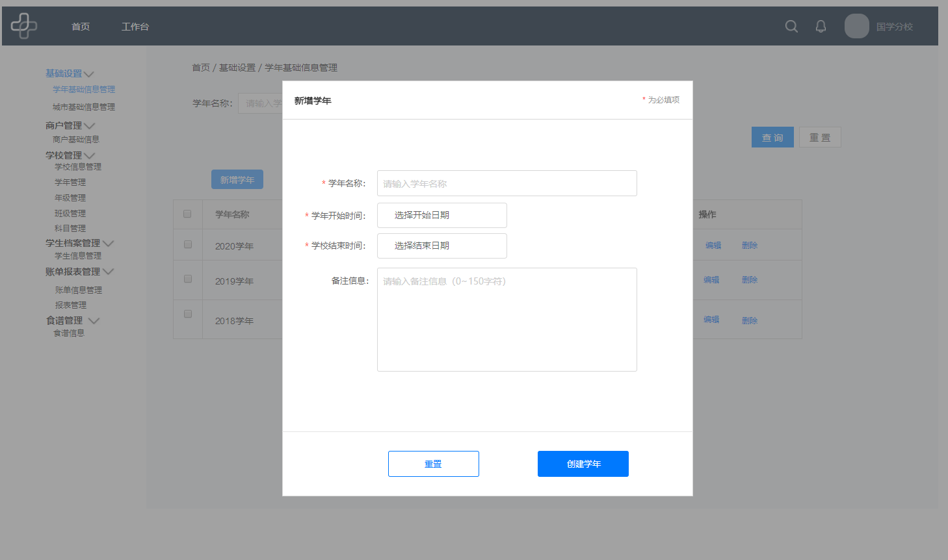This screenshot has width=948, height=560.
Task: Collapse the 学校管理 sidebar group
Action: [x=70, y=155]
